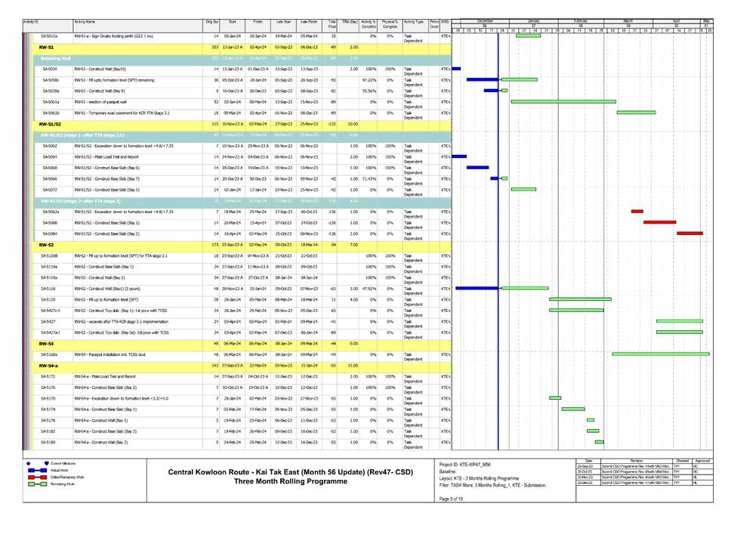Collapse the RW-S4-a group band
Image resolution: width=756 pixels, height=535 pixels.
(x=48, y=365)
